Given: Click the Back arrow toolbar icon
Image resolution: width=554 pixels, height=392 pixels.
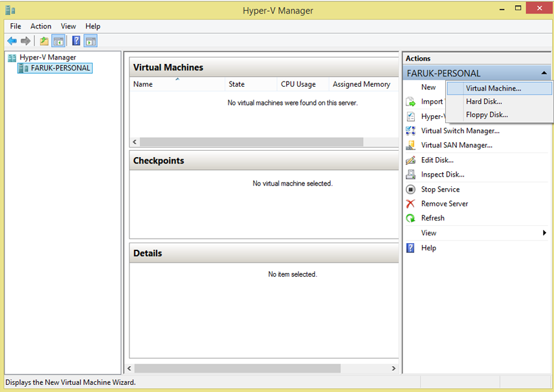Looking at the screenshot, I should 12,41.
